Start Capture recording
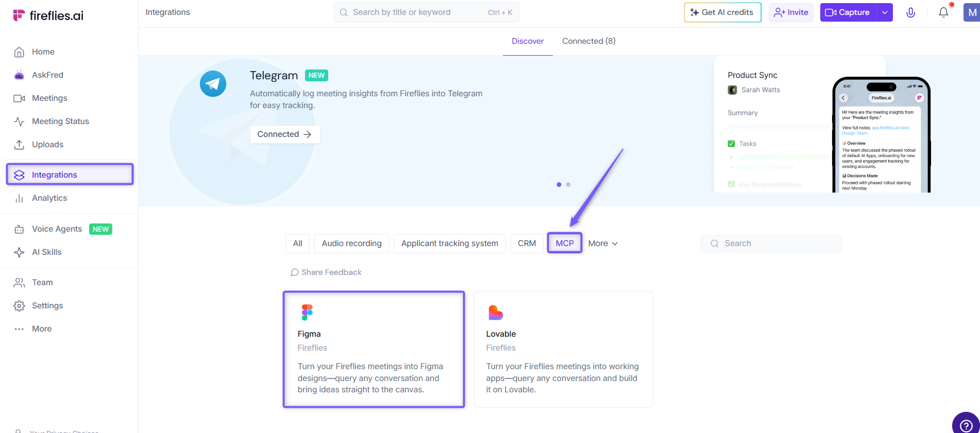980x433 pixels. point(849,12)
